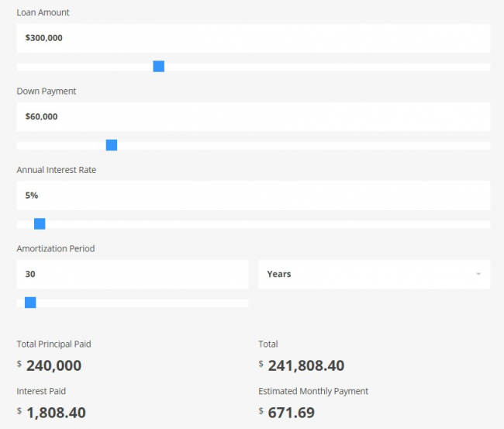Click the Amortization Period label text
Viewport: 504px width, 429px height.
click(56, 249)
